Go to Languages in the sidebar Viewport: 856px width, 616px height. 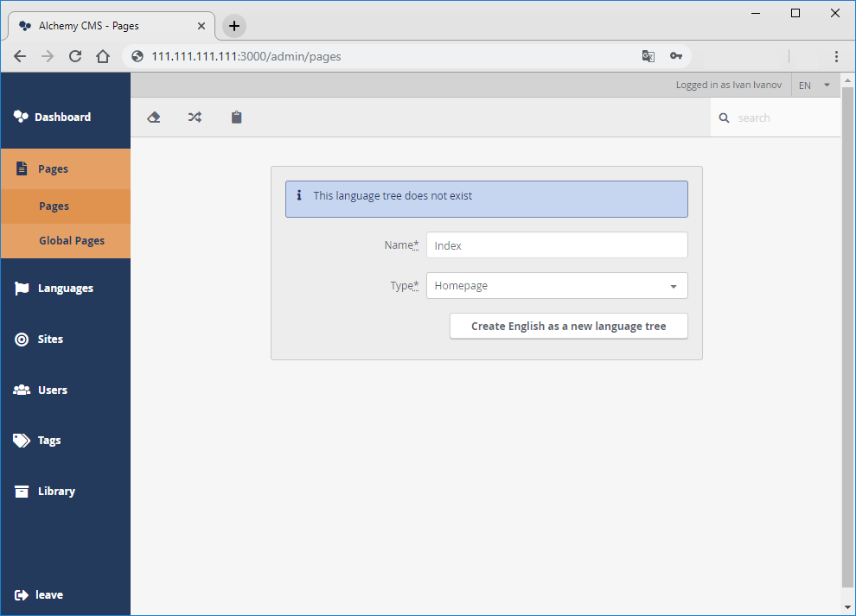pyautogui.click(x=65, y=289)
